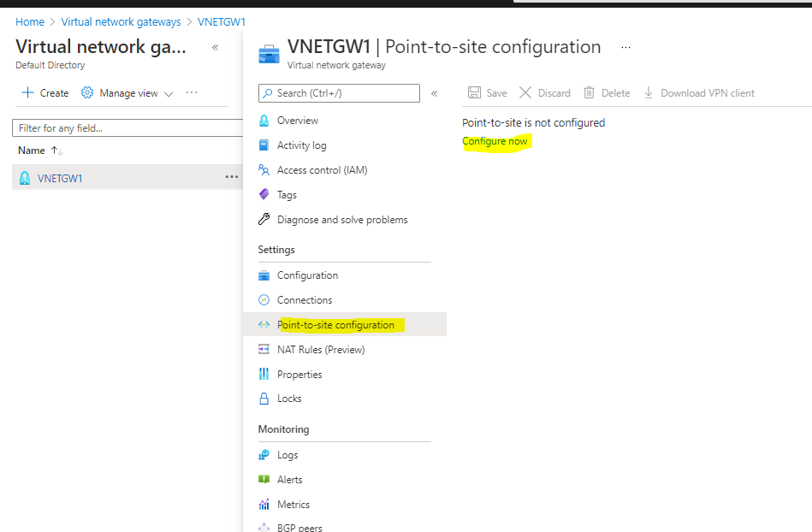The height and width of the screenshot is (532, 812).
Task: Click the Download VPN client label
Action: (x=708, y=93)
